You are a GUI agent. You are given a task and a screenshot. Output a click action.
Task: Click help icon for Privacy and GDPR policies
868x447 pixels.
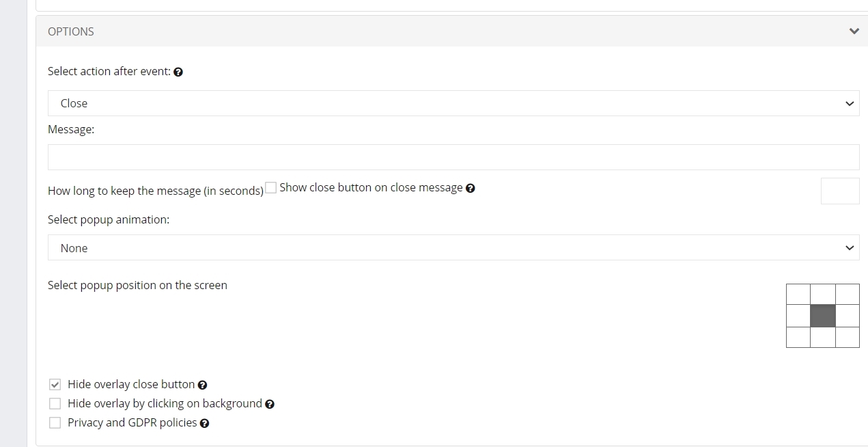click(x=204, y=424)
